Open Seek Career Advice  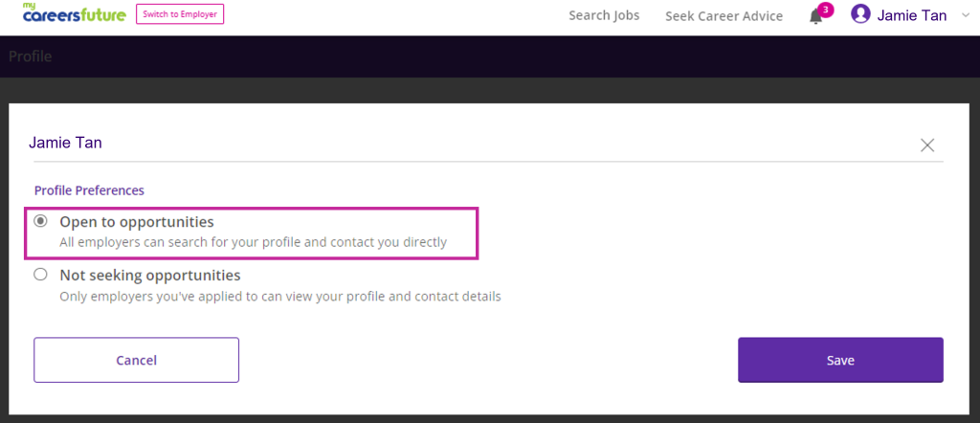(724, 15)
